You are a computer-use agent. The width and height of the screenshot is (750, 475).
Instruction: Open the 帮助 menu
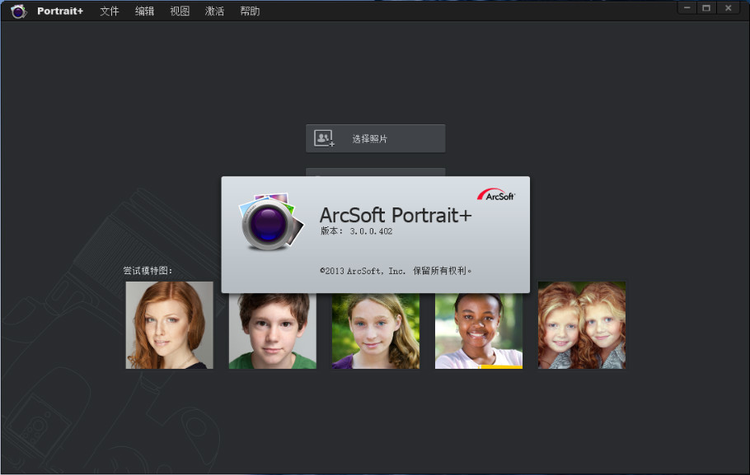click(x=250, y=11)
